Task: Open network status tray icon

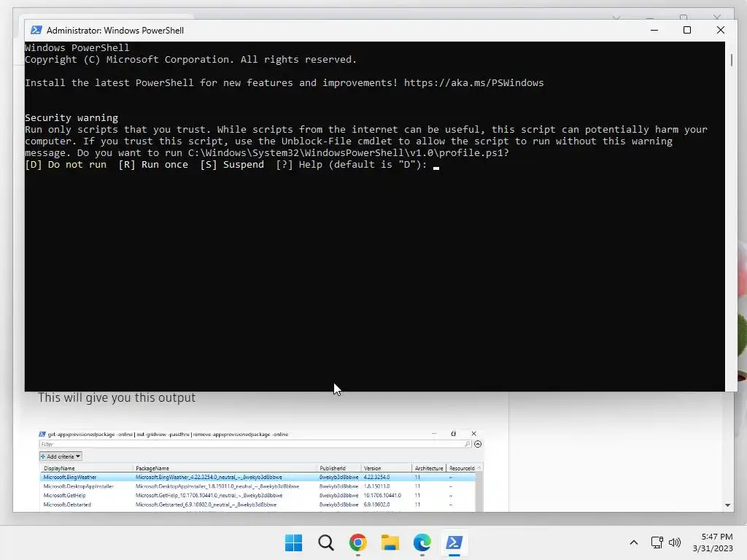Action: pos(657,542)
